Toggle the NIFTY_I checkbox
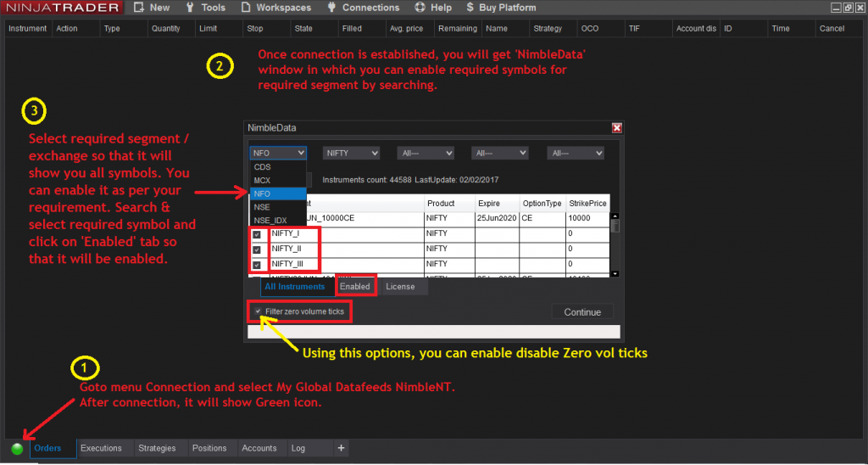Screen dimensions: 868x465 coord(258,234)
